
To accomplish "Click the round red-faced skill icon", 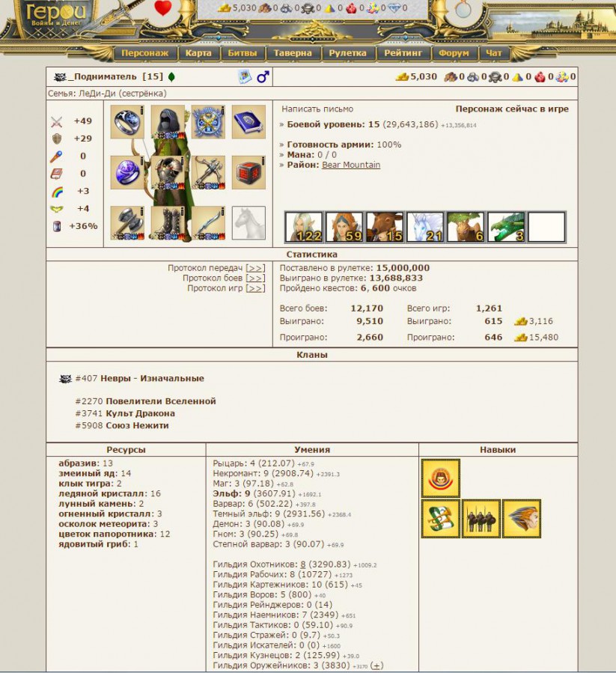I will pyautogui.click(x=440, y=478).
